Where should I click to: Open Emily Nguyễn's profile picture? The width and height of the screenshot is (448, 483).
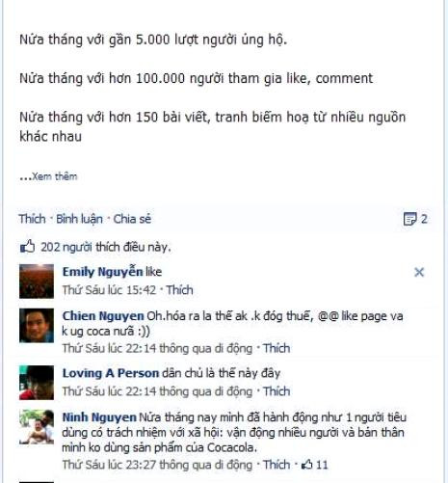[37, 282]
